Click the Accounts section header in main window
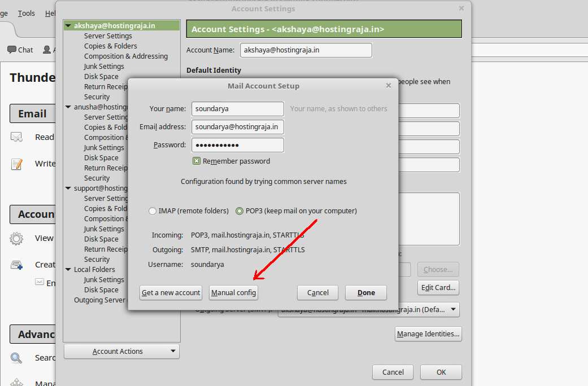The height and width of the screenshot is (386, 588). [x=33, y=214]
